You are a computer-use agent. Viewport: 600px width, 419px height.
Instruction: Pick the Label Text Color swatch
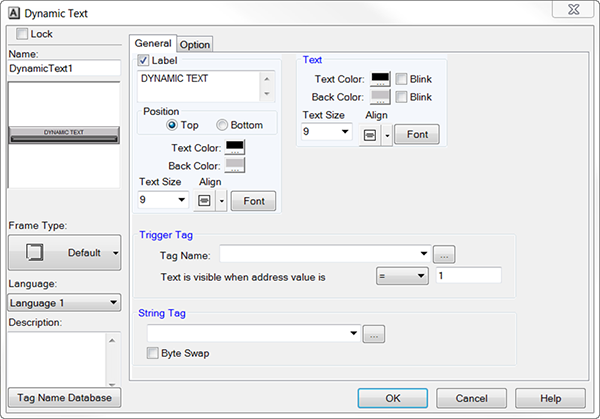[x=235, y=147]
